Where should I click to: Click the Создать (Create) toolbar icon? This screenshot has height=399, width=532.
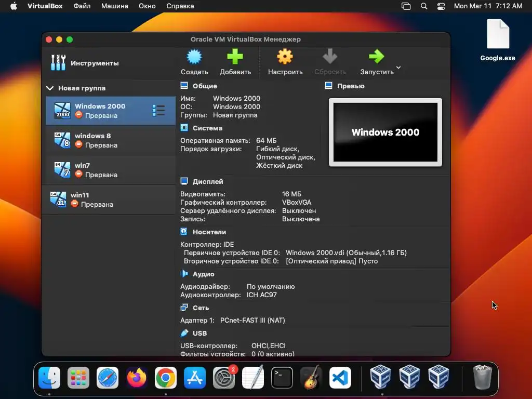tap(194, 57)
